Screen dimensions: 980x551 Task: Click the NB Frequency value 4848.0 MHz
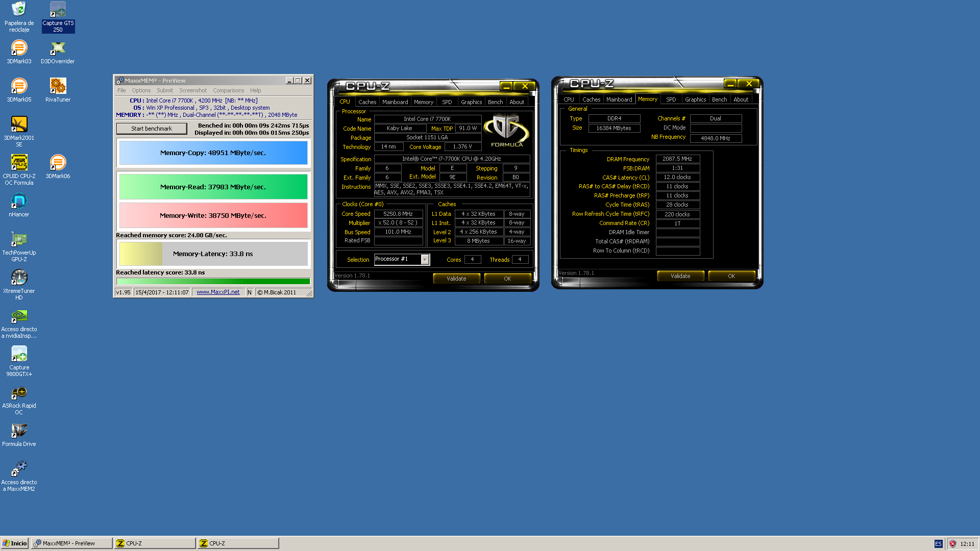click(716, 138)
